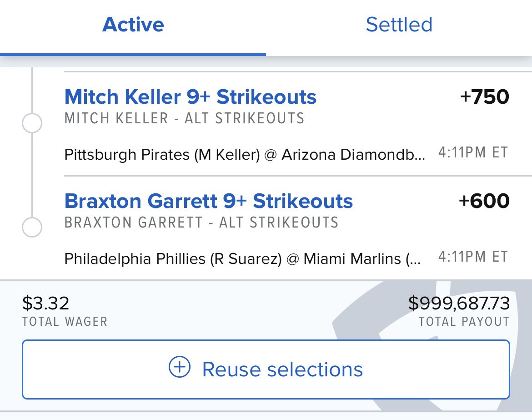
Task: Open Braxton Garrett 9+ Strikeouts selection
Action: click(209, 201)
